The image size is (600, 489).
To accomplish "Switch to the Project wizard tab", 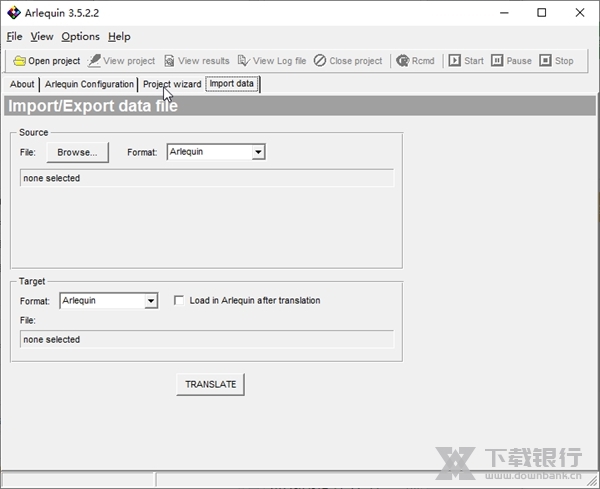I will tap(171, 85).
